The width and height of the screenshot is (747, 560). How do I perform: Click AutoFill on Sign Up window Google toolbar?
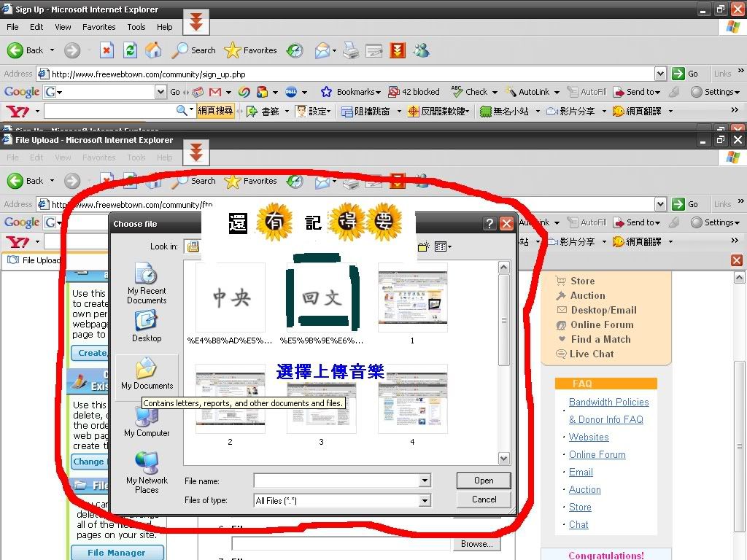(587, 92)
